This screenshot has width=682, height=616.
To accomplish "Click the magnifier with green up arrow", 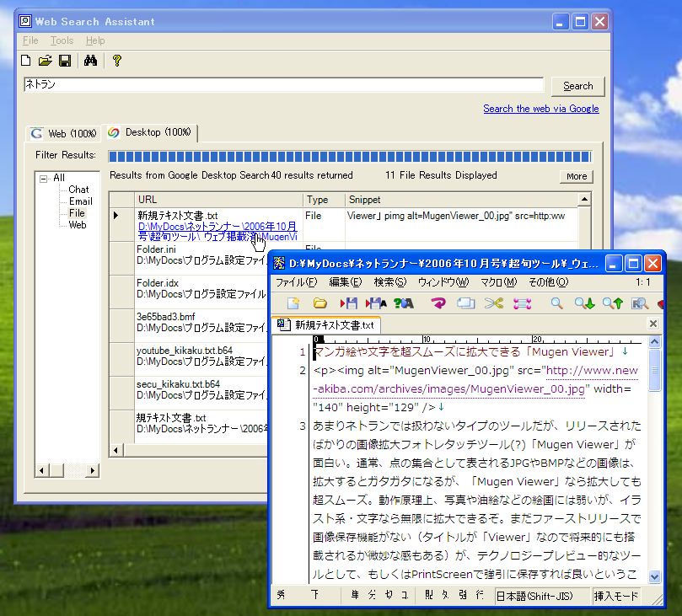I will [612, 303].
